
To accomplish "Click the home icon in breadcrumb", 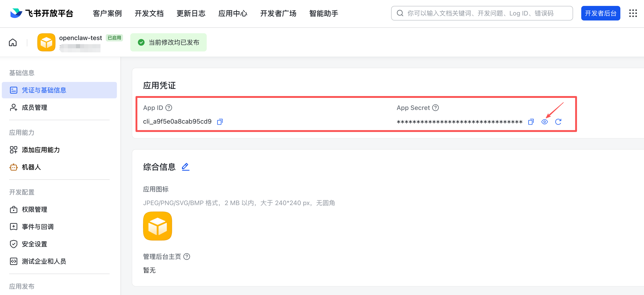I will [13, 42].
